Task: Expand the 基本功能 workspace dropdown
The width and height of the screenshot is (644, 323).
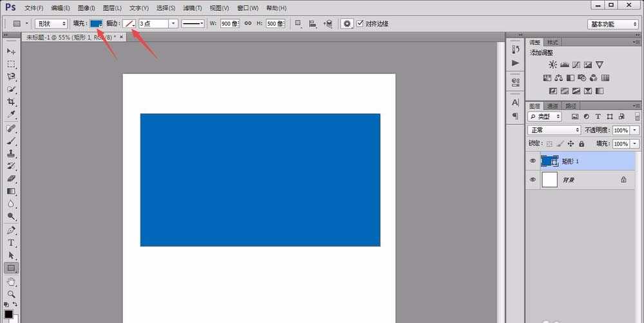Action: (612, 24)
